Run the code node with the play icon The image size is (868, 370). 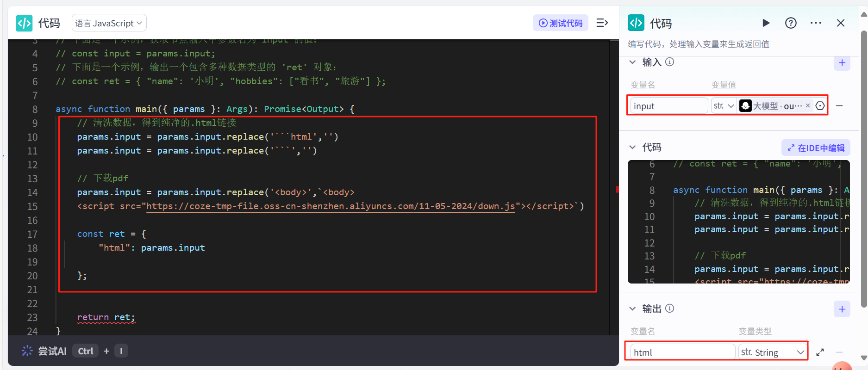766,23
